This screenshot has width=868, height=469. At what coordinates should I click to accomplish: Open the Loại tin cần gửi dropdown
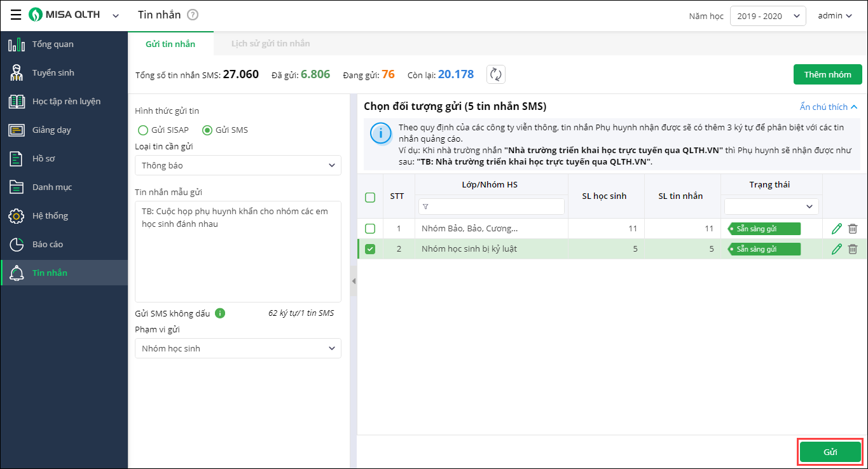(x=238, y=165)
